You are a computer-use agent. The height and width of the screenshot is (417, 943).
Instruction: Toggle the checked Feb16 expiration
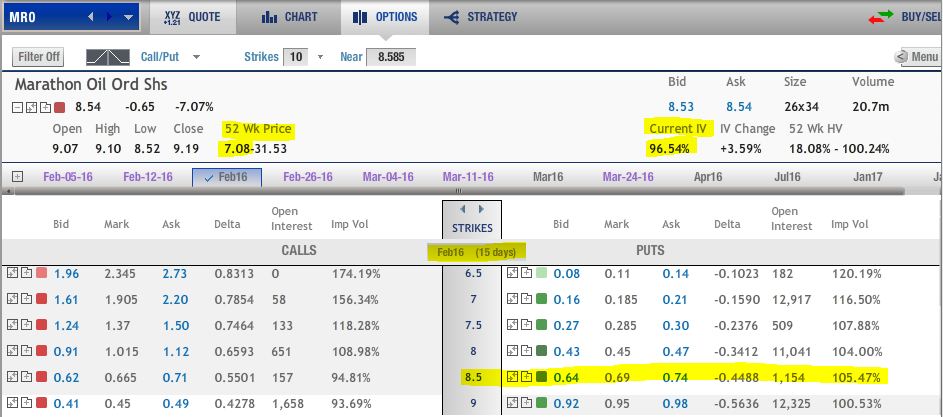225,177
